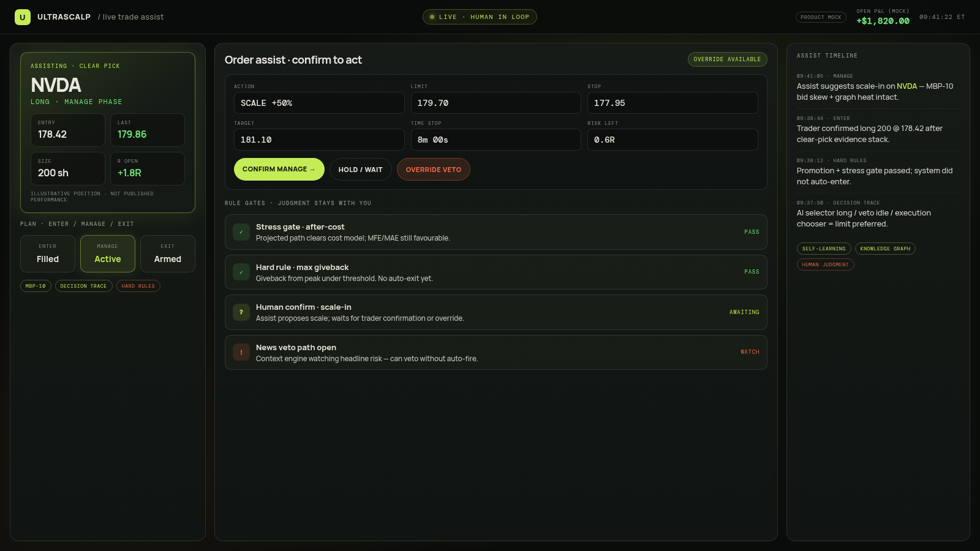Click the Override Available badge

click(x=727, y=59)
